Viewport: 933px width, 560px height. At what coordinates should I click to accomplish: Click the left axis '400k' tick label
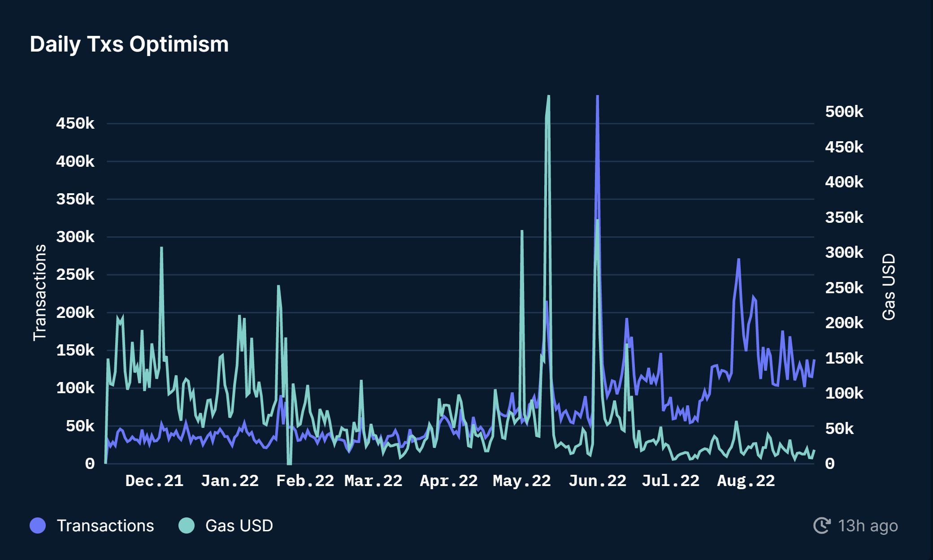[75, 161]
